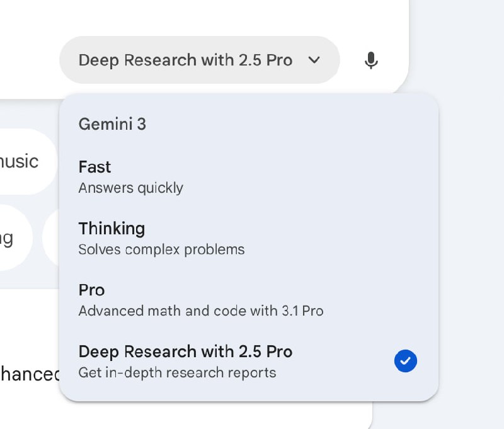Select the Pro model option
This screenshot has width=504, height=429.
(x=91, y=290)
